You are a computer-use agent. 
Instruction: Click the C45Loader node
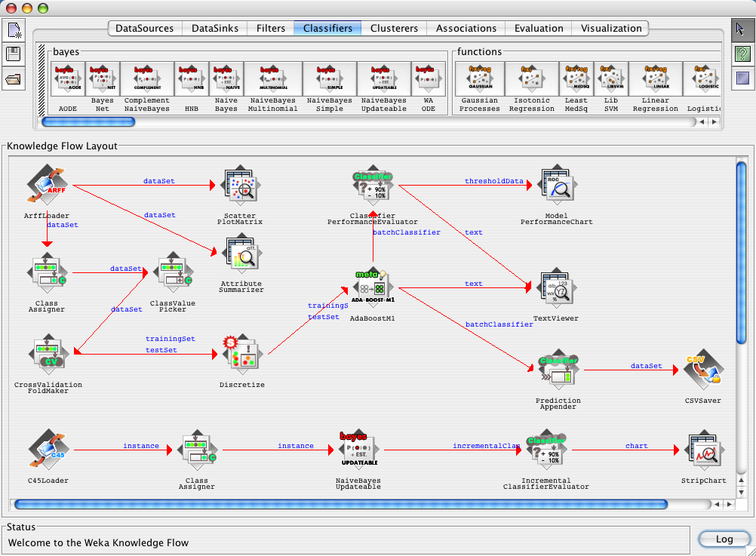pyautogui.click(x=48, y=450)
